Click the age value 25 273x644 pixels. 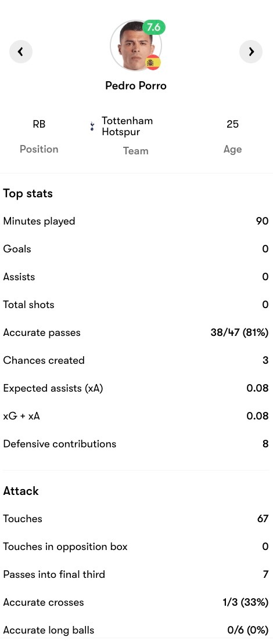tap(232, 124)
